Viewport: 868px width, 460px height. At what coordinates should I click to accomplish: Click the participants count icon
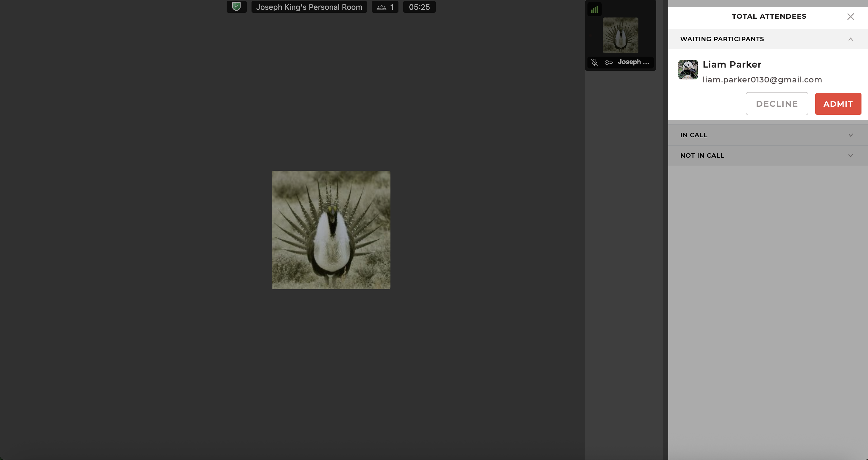click(x=382, y=7)
